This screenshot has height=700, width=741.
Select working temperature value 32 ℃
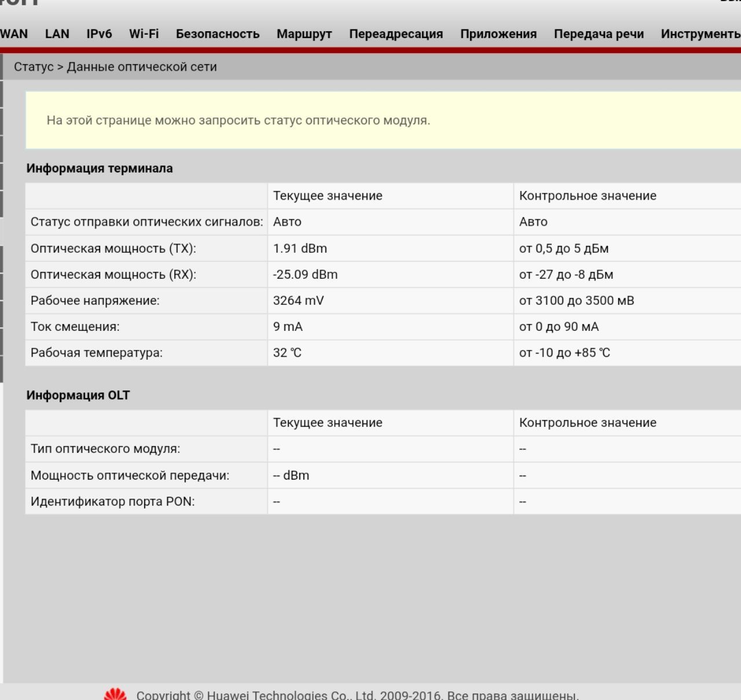(287, 352)
